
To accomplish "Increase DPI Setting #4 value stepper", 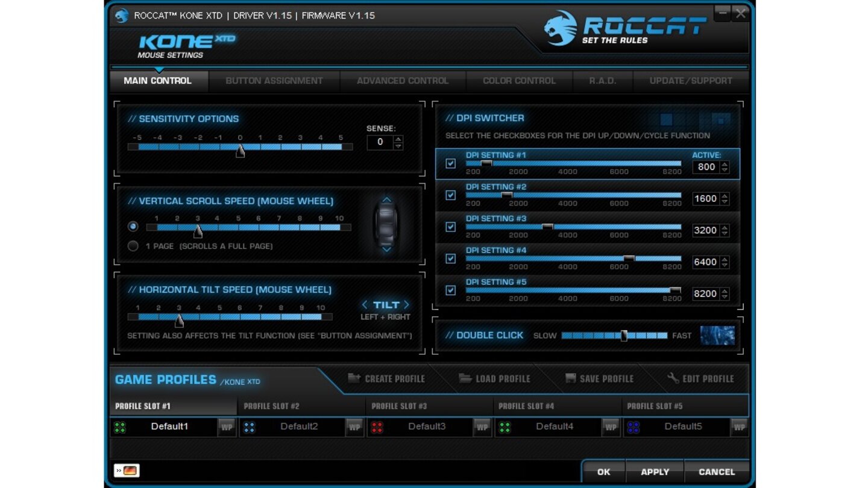I will [725, 259].
